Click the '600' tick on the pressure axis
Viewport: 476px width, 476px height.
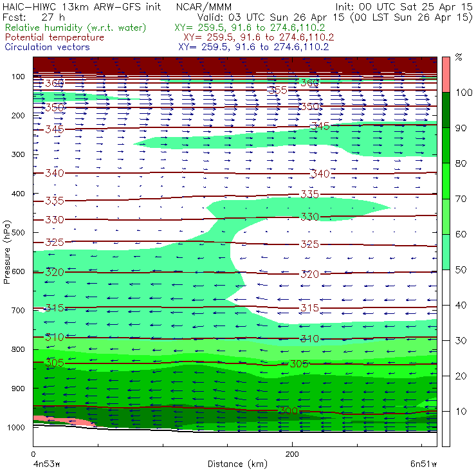pos(18,271)
